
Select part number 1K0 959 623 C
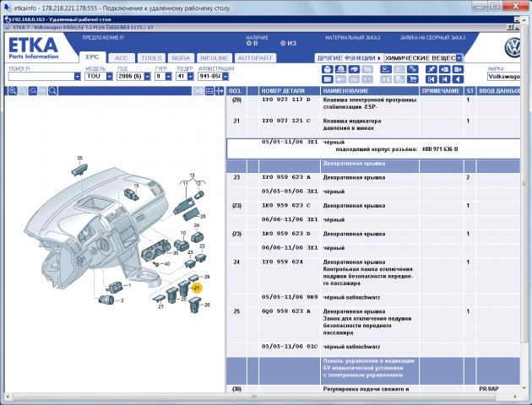[285, 205]
